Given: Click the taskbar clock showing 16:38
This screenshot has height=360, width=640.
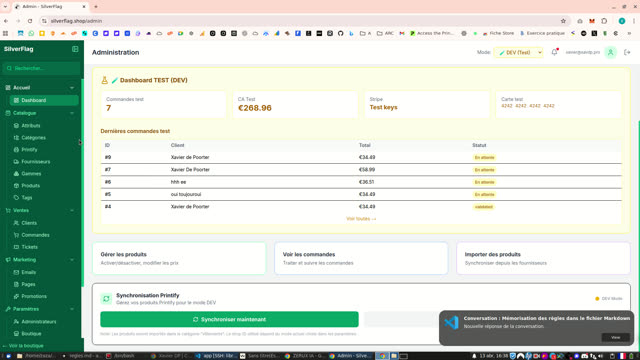Looking at the screenshot, I should [493, 356].
